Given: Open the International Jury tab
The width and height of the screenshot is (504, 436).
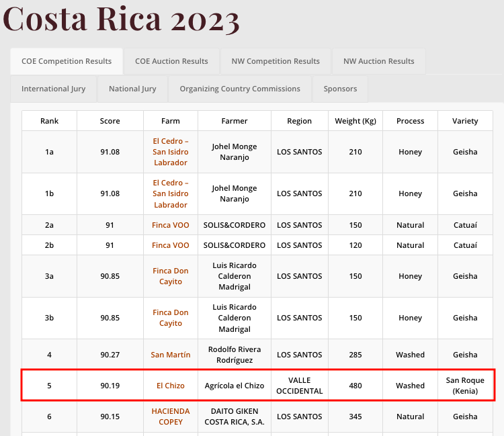Looking at the screenshot, I should click(53, 89).
